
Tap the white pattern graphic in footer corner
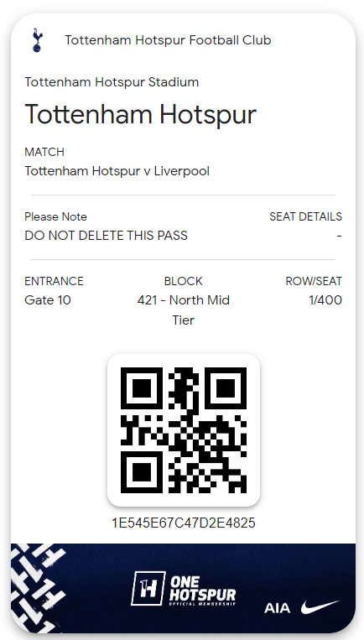coord(39,587)
